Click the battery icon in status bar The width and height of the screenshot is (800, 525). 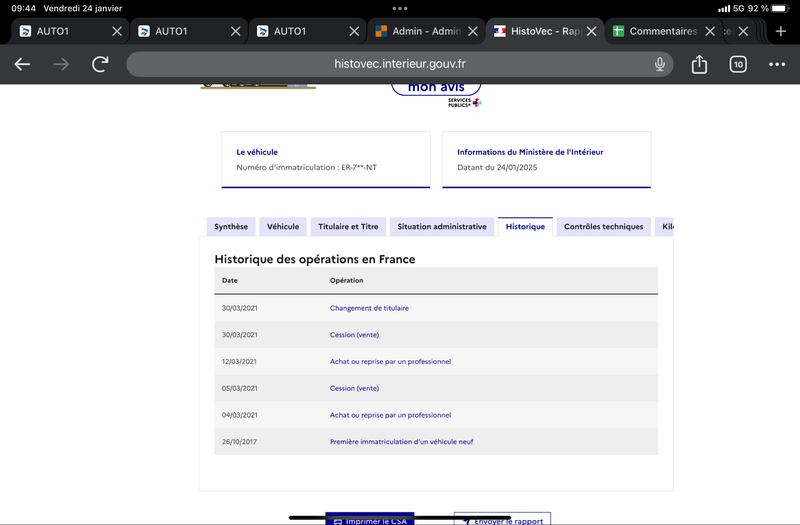coord(781,9)
